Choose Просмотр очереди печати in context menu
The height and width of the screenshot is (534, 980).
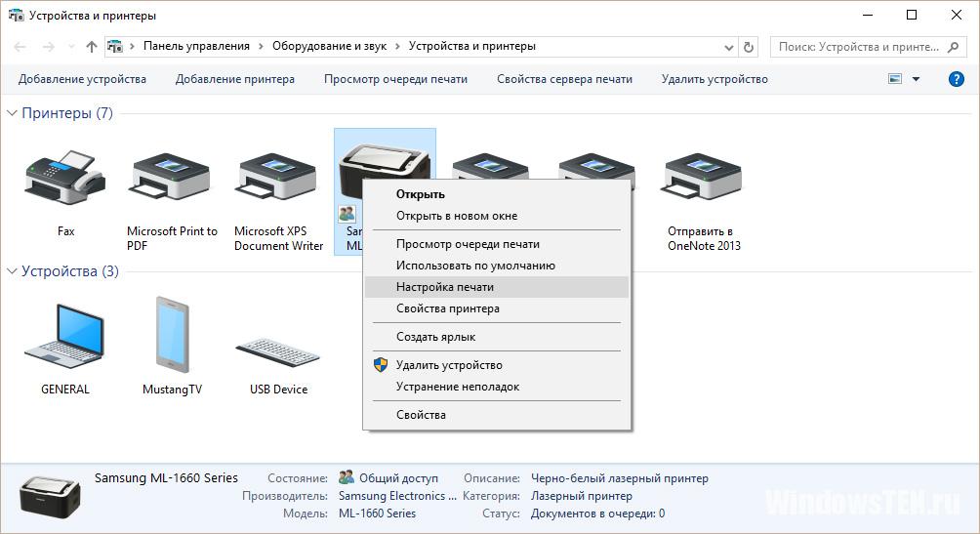pyautogui.click(x=497, y=244)
